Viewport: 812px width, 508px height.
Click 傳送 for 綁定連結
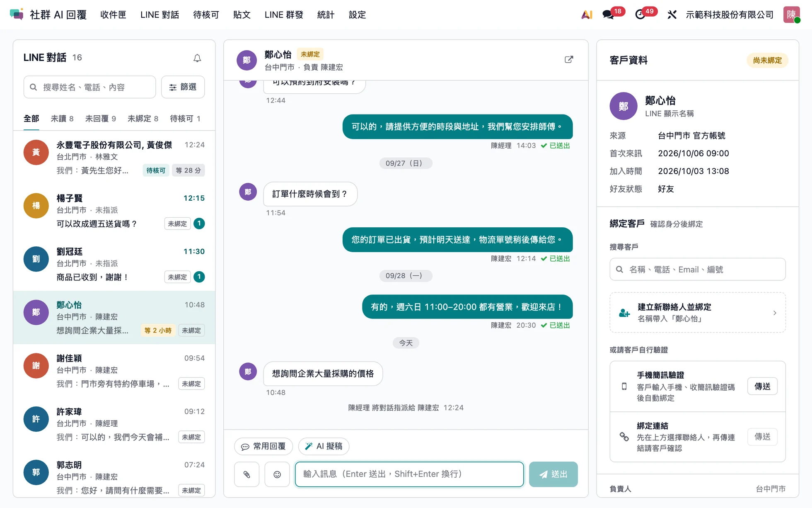pyautogui.click(x=762, y=437)
